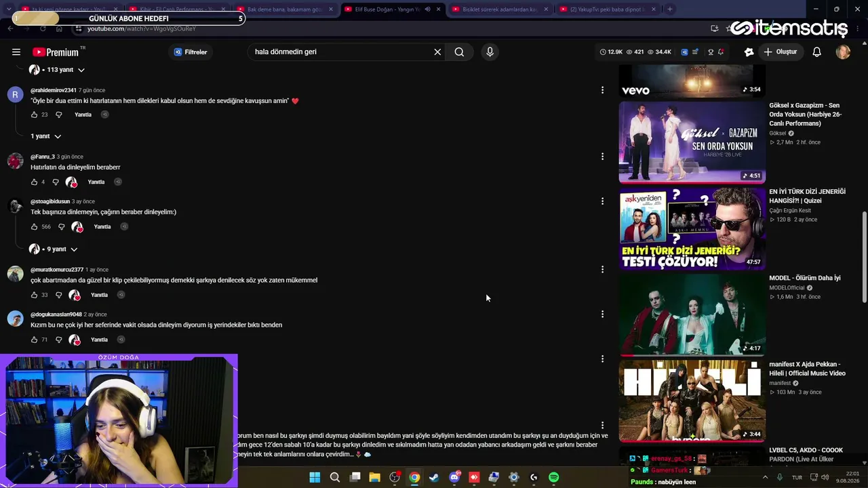Start voice search with the microphone
The width and height of the screenshot is (868, 488).
tap(490, 52)
